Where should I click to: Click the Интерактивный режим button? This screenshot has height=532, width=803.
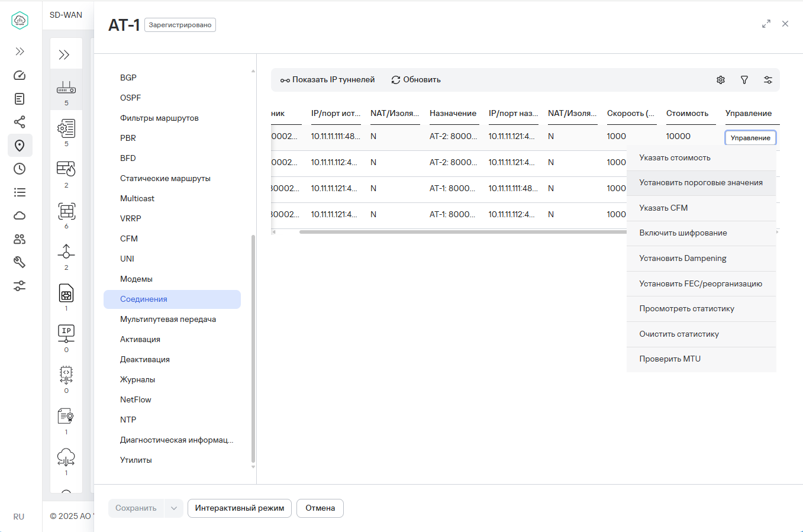(240, 508)
